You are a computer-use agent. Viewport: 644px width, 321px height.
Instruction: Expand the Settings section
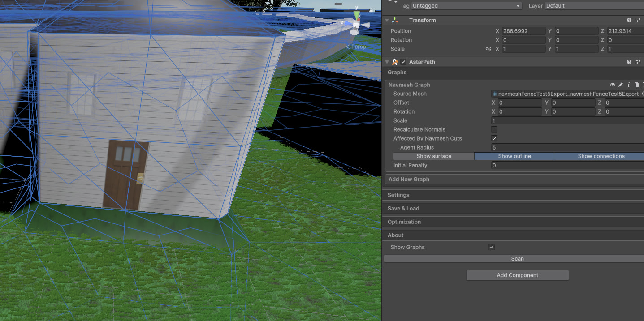pos(398,195)
